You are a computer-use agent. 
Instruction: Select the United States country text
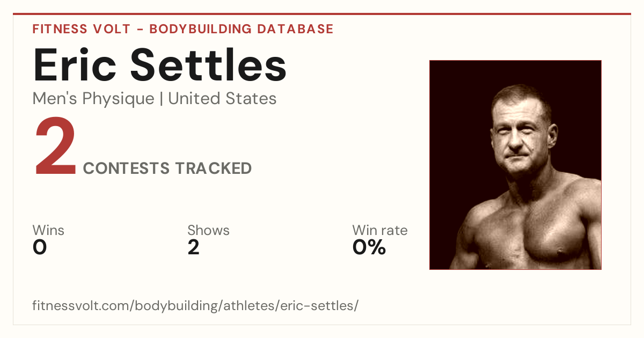pos(222,99)
